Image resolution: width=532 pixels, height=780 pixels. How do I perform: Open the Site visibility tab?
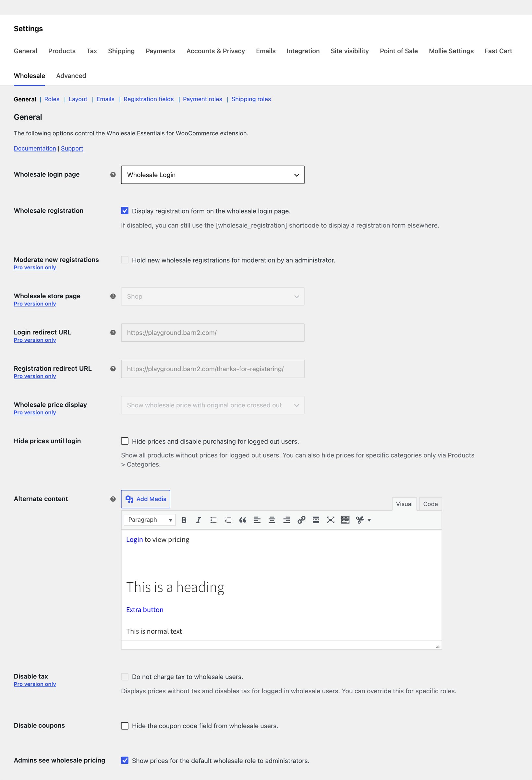349,51
